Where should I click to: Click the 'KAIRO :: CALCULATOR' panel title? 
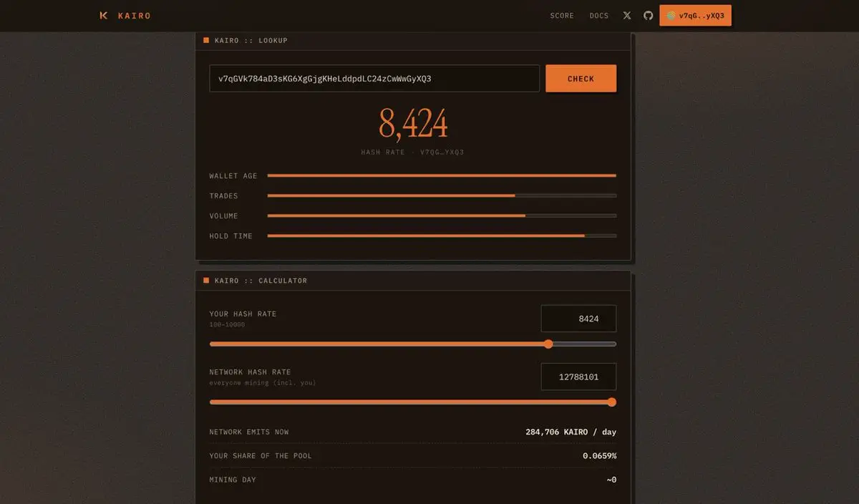(x=261, y=281)
